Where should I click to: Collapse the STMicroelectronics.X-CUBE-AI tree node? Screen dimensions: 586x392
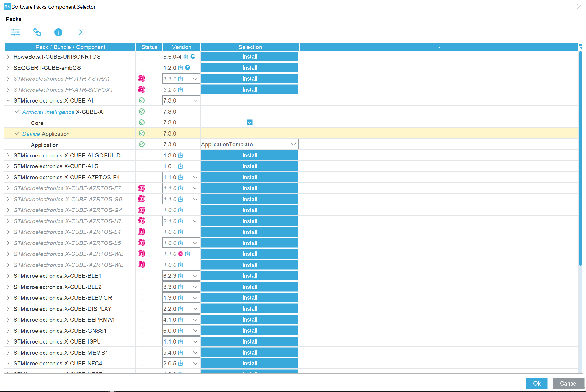(8, 100)
